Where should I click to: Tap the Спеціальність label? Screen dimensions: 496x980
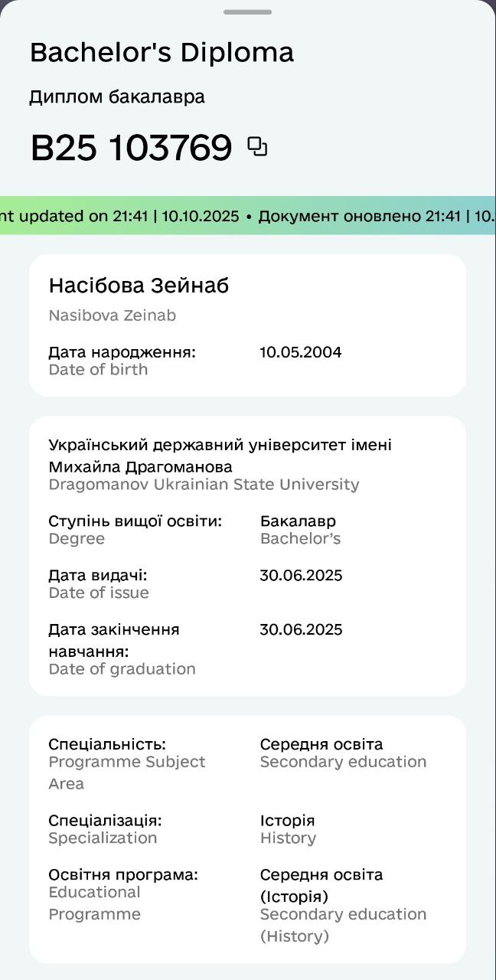107,744
